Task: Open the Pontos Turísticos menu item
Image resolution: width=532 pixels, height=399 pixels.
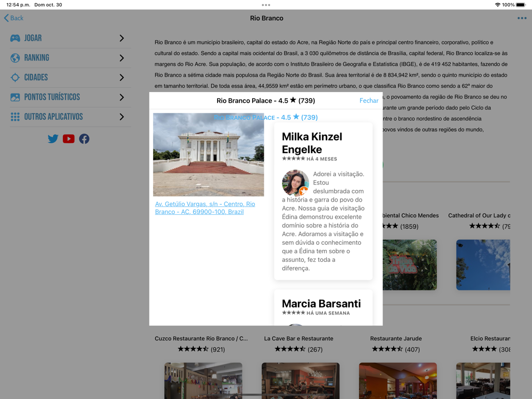Action: pos(70,97)
